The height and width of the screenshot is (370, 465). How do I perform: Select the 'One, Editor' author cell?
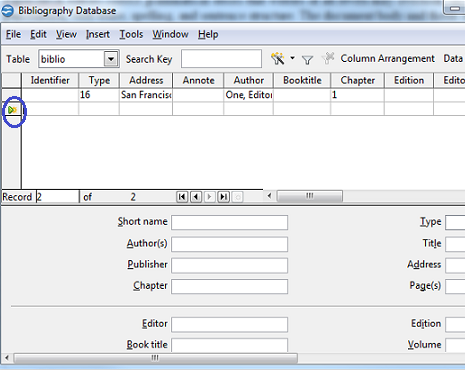(x=249, y=95)
